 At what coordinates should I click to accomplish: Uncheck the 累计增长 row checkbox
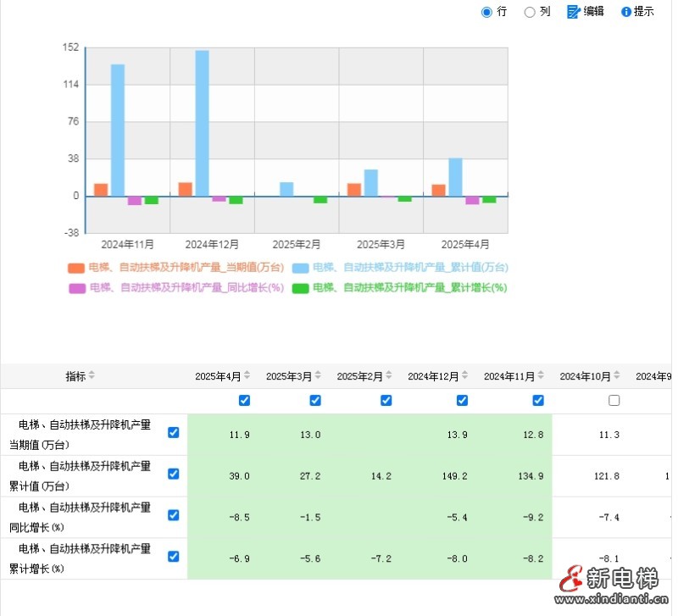[x=174, y=557]
